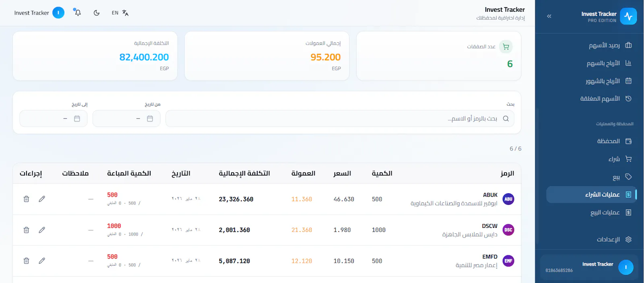Click the التاريخ column header
Viewport: 644px width, 283px height.
click(x=181, y=174)
